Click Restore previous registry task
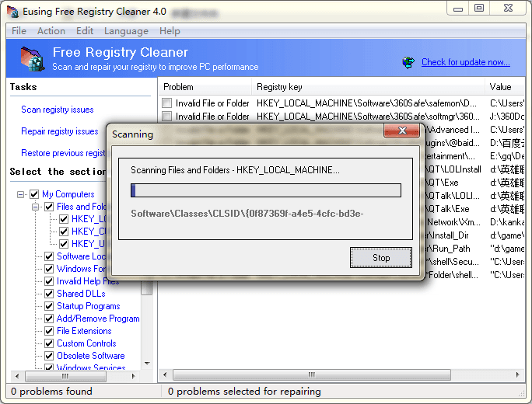 (x=64, y=153)
